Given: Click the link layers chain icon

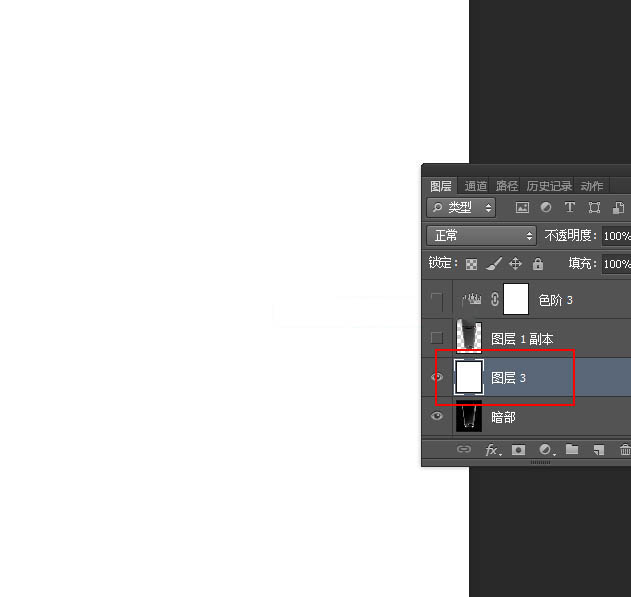Looking at the screenshot, I should pos(464,449).
